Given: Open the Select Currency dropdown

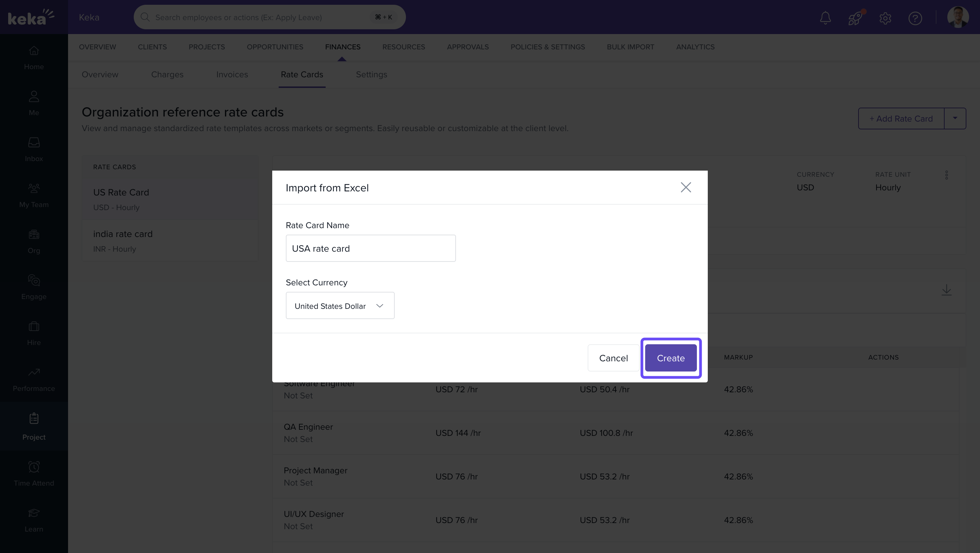Looking at the screenshot, I should point(340,306).
